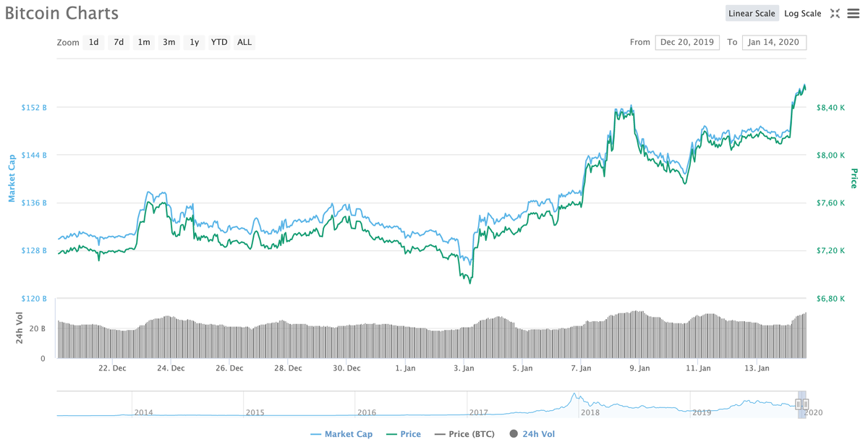Click the $128 B axis label
The width and height of the screenshot is (868, 442).
(x=34, y=251)
